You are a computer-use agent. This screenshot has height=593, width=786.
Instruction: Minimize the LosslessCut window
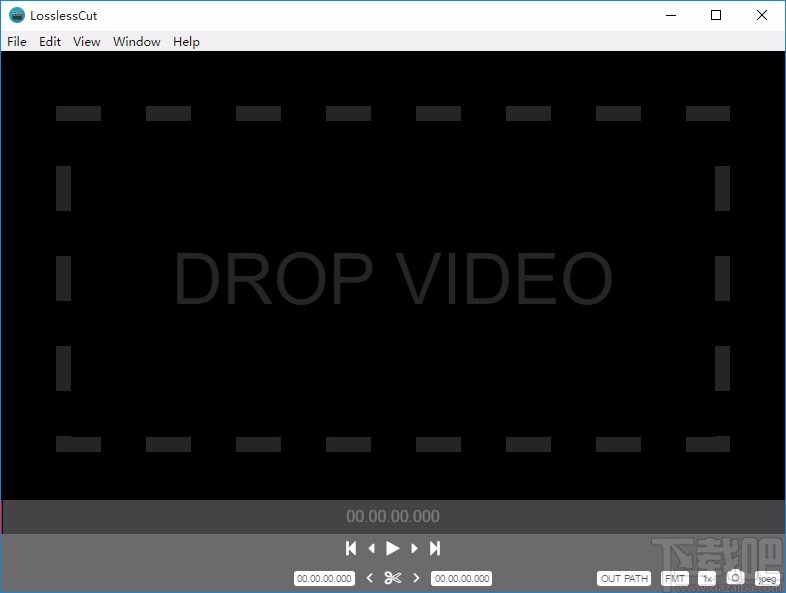point(671,15)
